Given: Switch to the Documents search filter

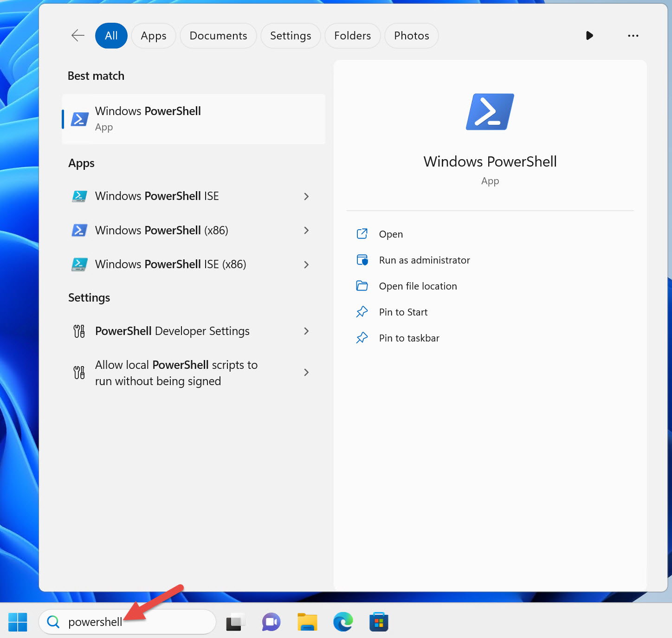Looking at the screenshot, I should pos(218,35).
